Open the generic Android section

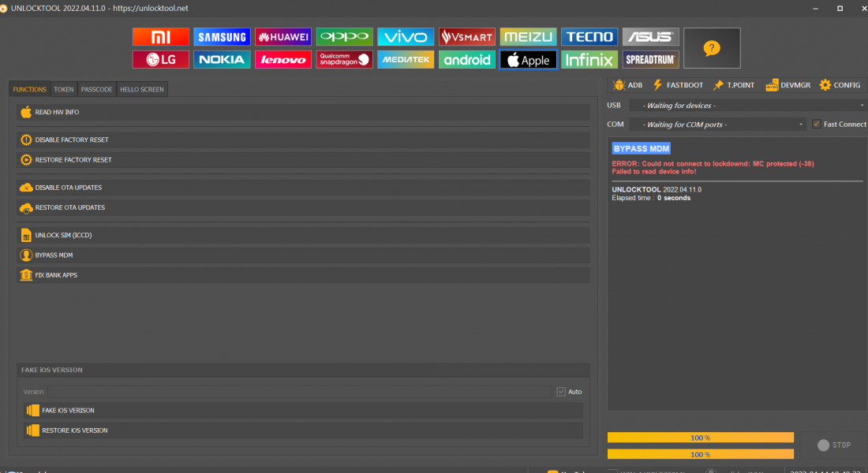coord(466,59)
